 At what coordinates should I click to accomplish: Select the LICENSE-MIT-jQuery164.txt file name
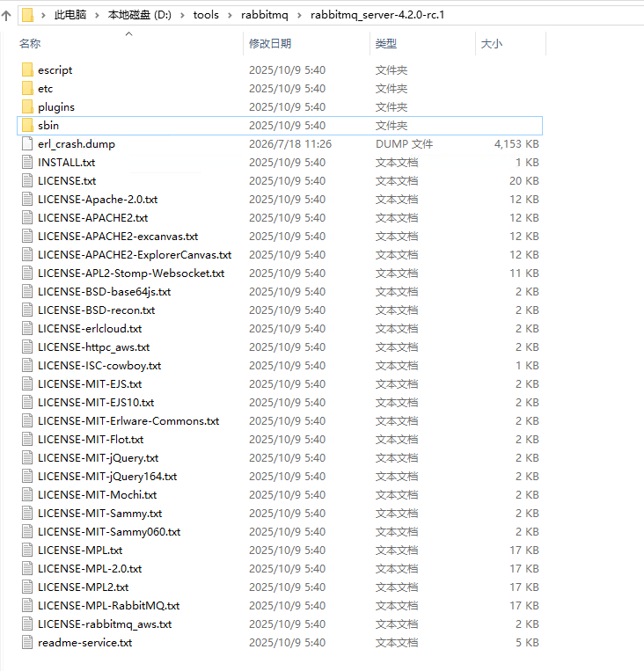tap(107, 477)
